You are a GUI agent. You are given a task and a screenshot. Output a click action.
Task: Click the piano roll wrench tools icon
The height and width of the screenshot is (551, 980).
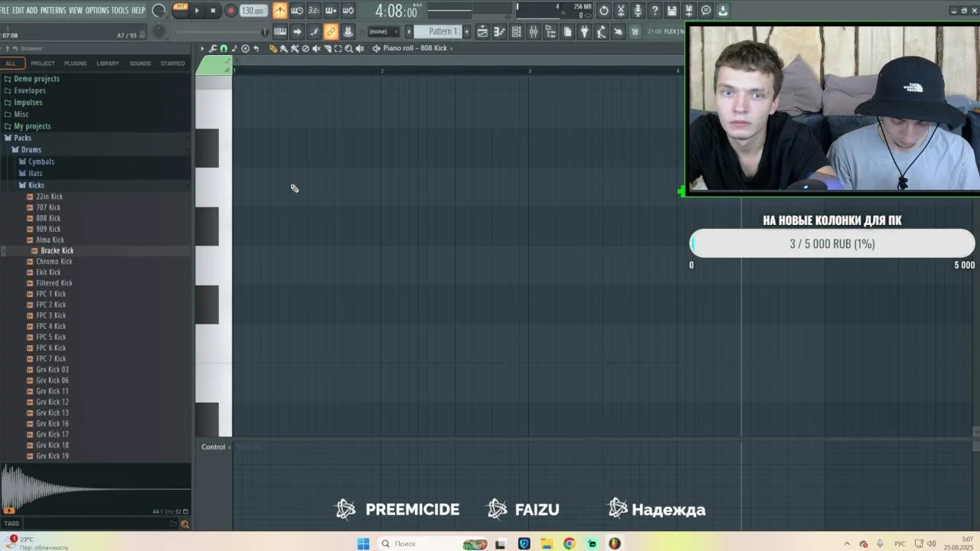pos(213,48)
